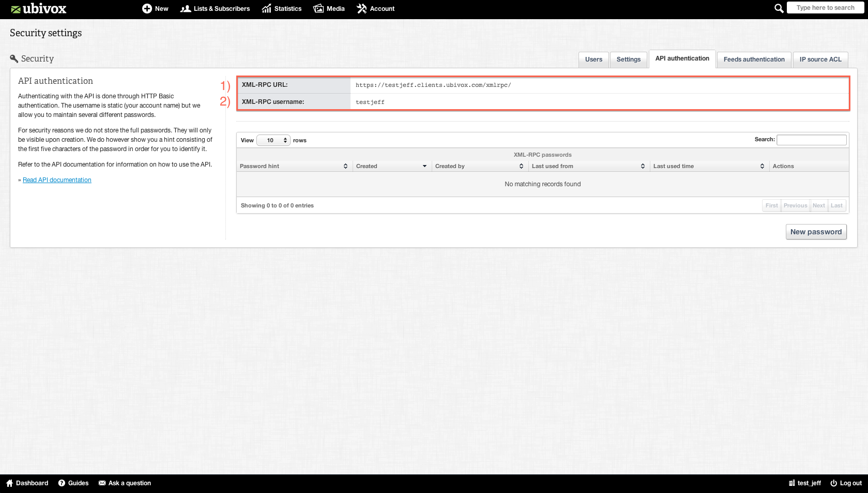Open the Statistics menu
This screenshot has width=868, height=493.
point(282,8)
